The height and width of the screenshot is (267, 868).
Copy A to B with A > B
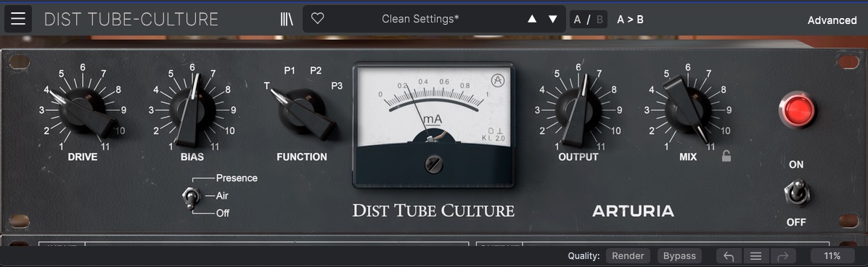(630, 20)
